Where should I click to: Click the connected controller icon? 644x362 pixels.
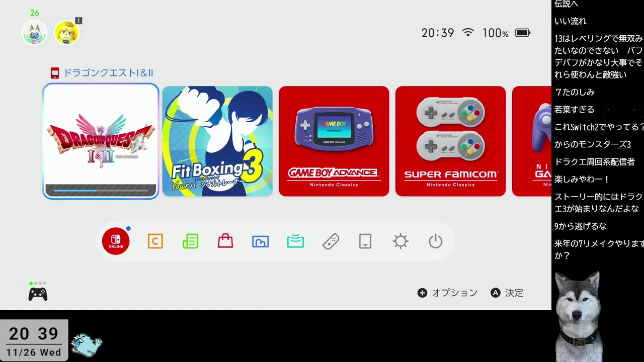[x=38, y=294]
